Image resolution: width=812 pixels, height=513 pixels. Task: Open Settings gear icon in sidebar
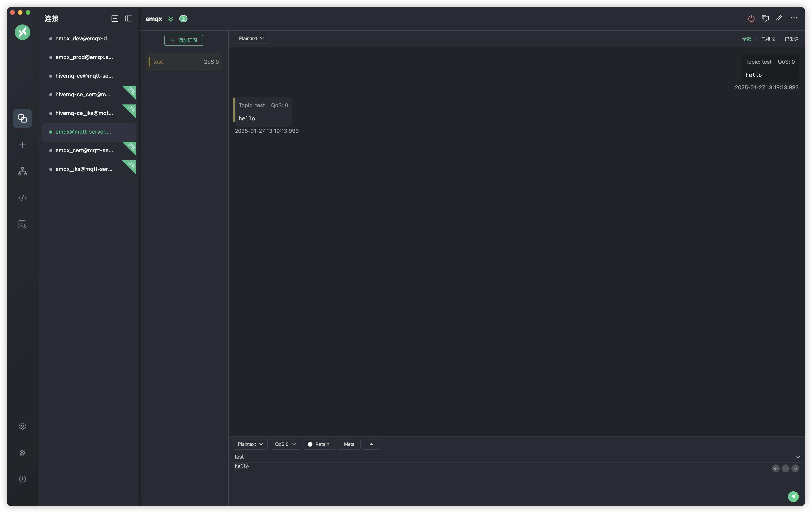point(22,426)
